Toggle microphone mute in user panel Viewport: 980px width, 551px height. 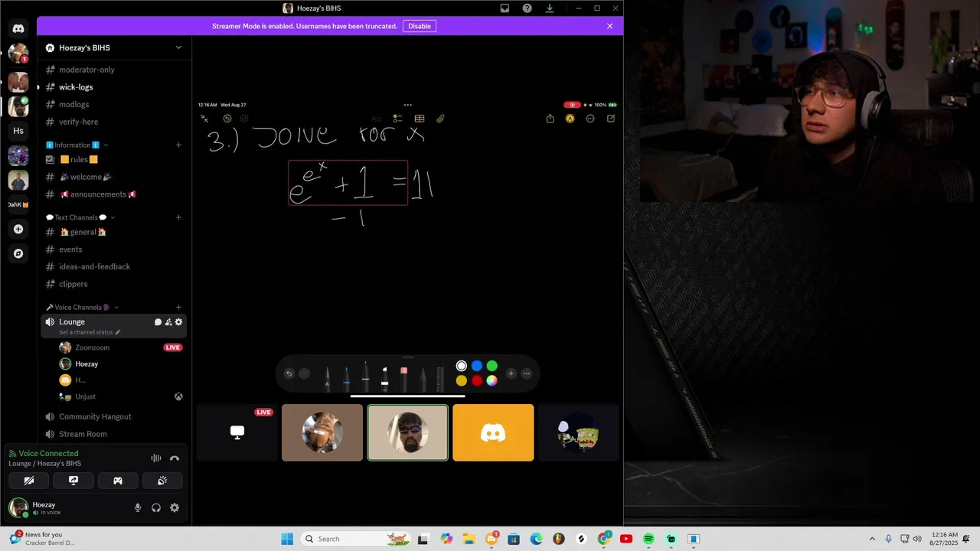[138, 507]
